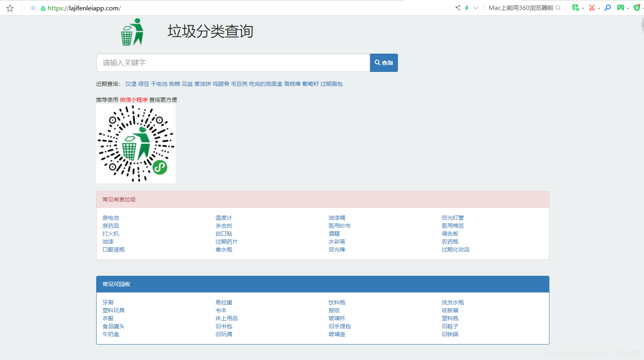Open recent query 葱油饼
This screenshot has height=360, width=644.
(203, 84)
